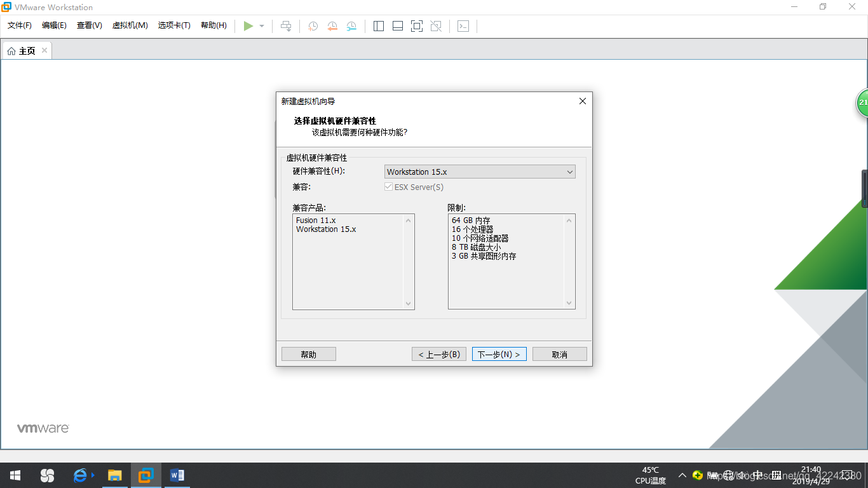The height and width of the screenshot is (488, 868).
Task: Open the 虚拟机(M) menu
Action: coord(130,25)
